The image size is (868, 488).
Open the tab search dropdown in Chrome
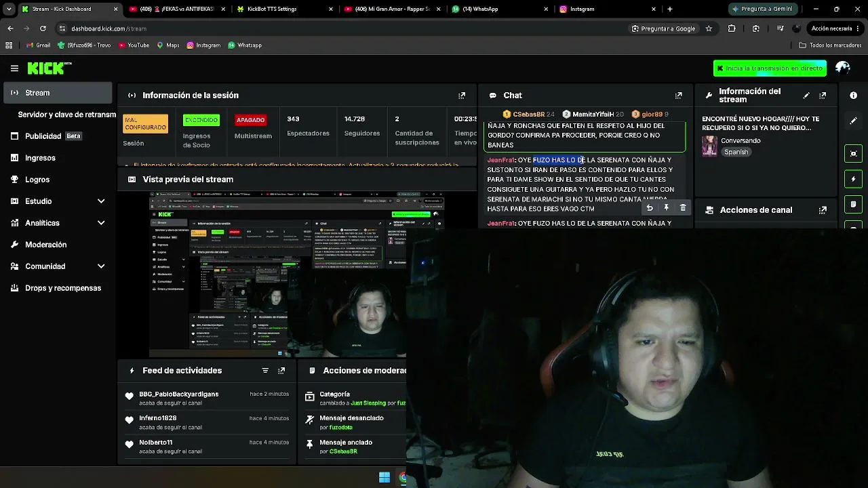click(9, 9)
